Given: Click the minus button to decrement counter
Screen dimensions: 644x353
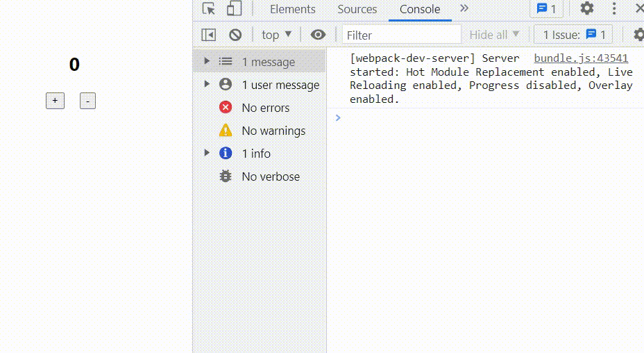Looking at the screenshot, I should [87, 101].
